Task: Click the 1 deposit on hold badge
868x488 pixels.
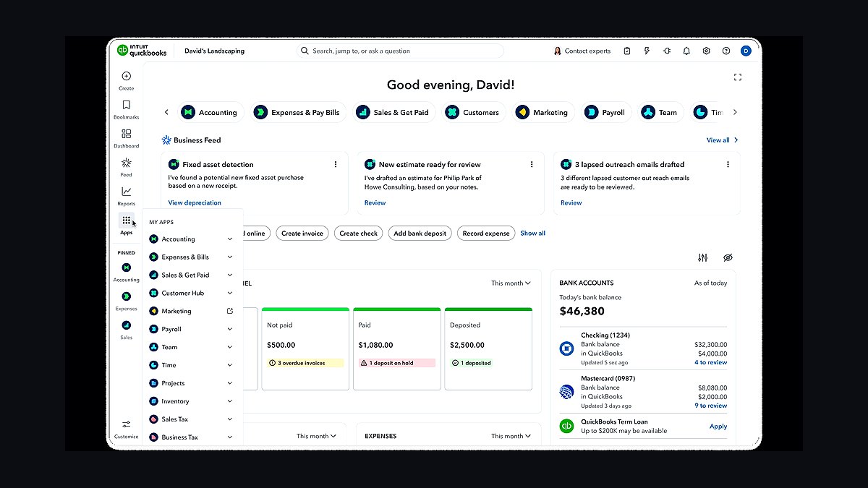Action: [397, 363]
